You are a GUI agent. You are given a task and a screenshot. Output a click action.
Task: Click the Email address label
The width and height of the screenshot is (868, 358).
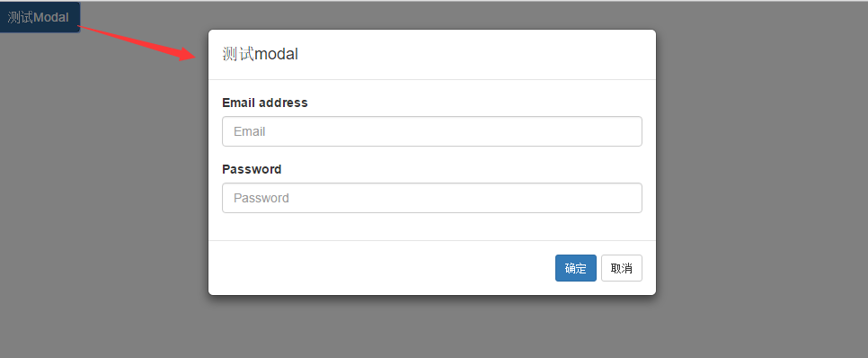[x=264, y=103]
